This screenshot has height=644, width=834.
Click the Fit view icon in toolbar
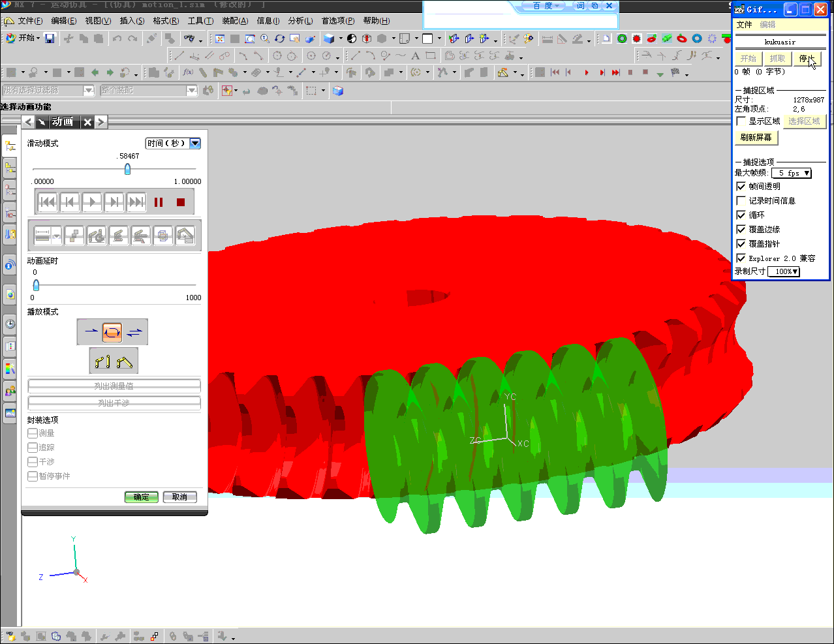(x=220, y=38)
